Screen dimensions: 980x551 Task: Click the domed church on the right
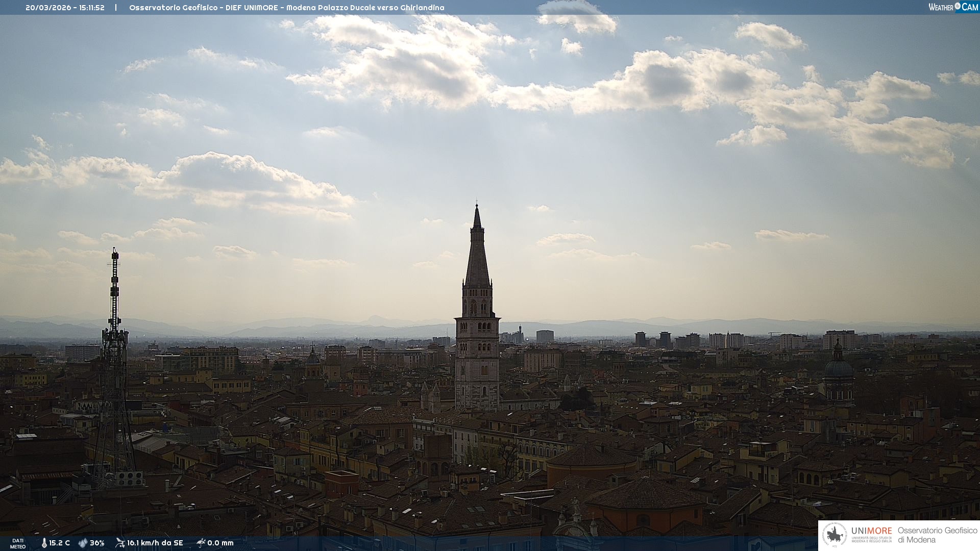pos(839,370)
